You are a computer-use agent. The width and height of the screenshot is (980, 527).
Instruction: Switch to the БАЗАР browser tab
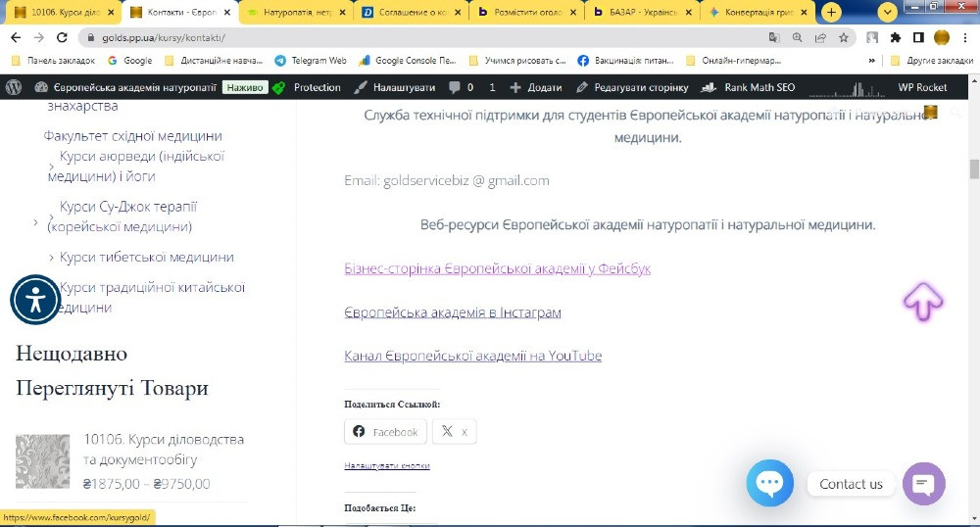point(645,12)
